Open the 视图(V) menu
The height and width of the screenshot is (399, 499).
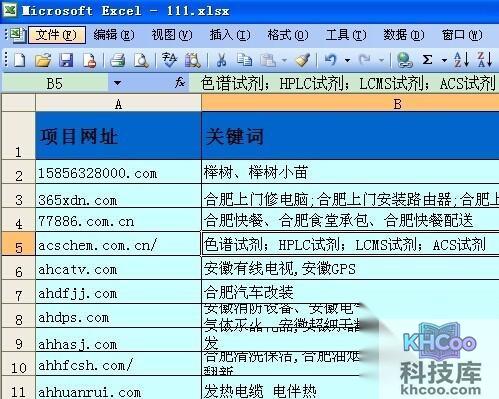[172, 35]
